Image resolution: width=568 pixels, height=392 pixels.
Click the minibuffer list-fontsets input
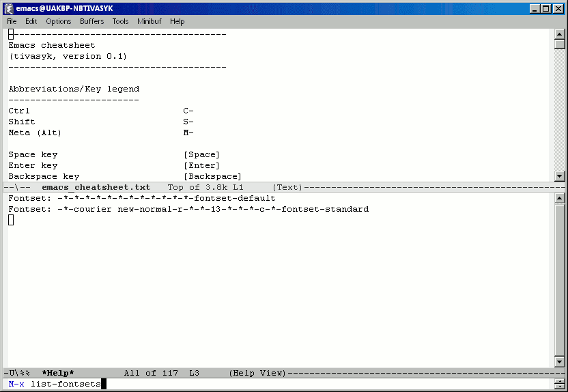[x=66, y=384]
